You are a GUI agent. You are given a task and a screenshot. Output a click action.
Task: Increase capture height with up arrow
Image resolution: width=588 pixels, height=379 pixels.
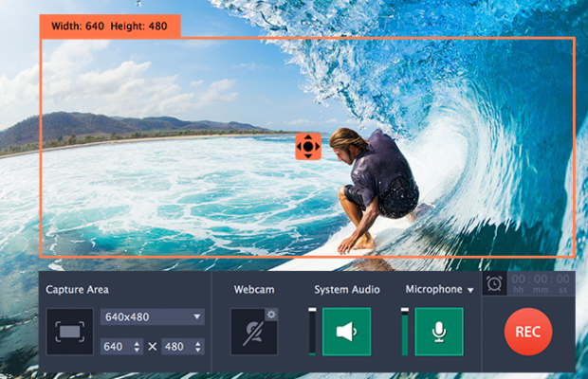click(x=198, y=343)
